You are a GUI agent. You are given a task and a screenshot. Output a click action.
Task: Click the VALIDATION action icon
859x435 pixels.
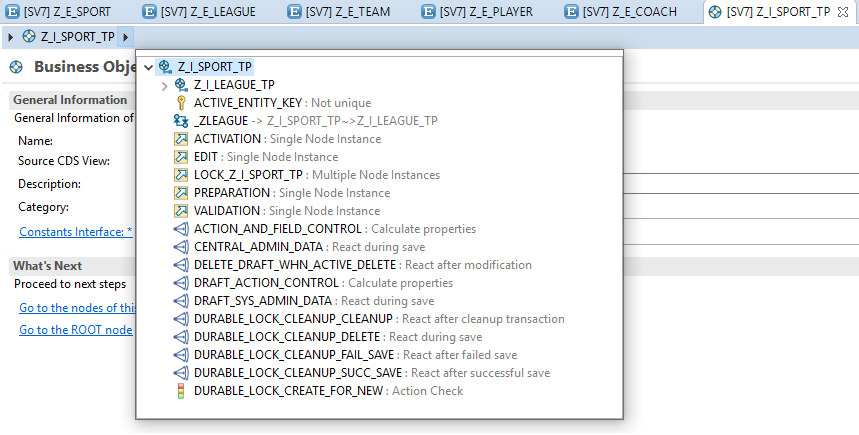click(x=181, y=211)
